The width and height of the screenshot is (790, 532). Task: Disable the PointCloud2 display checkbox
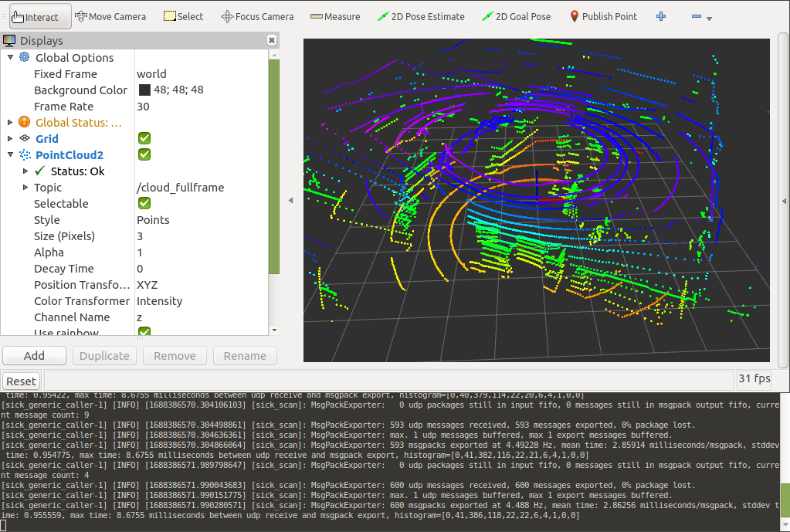pos(144,154)
